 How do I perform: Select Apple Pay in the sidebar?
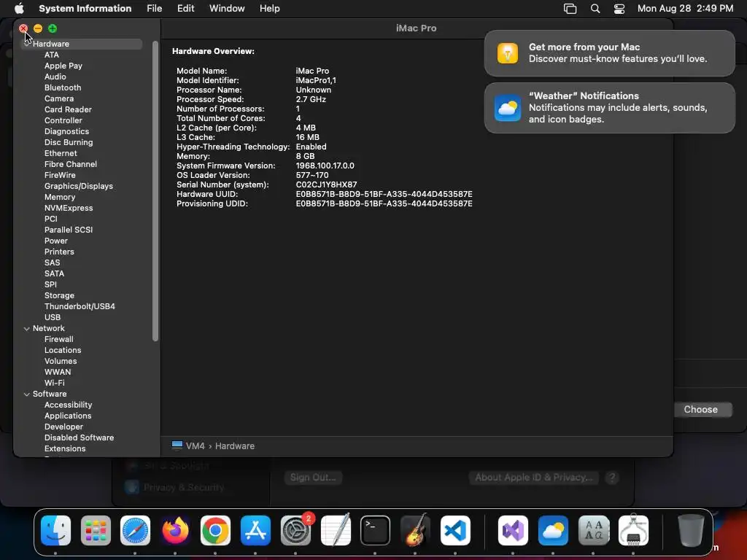63,66
